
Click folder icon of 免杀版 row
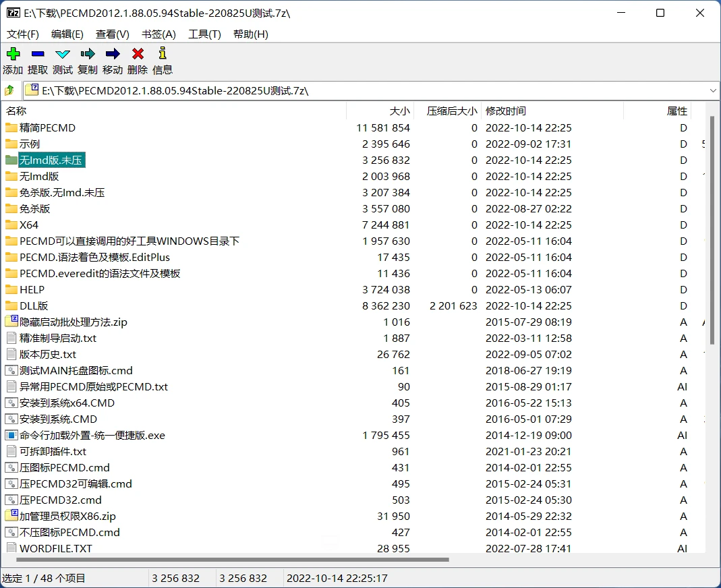[11, 208]
